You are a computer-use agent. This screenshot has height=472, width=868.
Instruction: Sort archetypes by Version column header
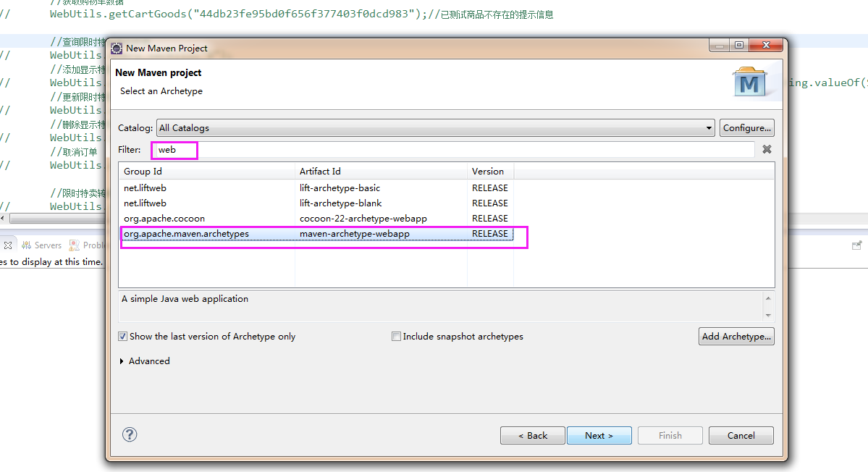click(490, 172)
